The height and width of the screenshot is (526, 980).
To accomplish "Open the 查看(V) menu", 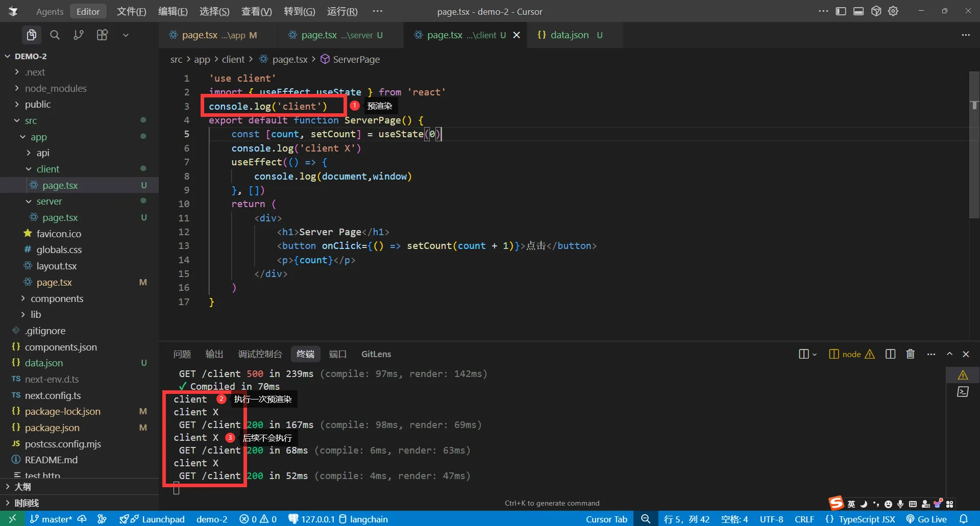I will pyautogui.click(x=256, y=11).
